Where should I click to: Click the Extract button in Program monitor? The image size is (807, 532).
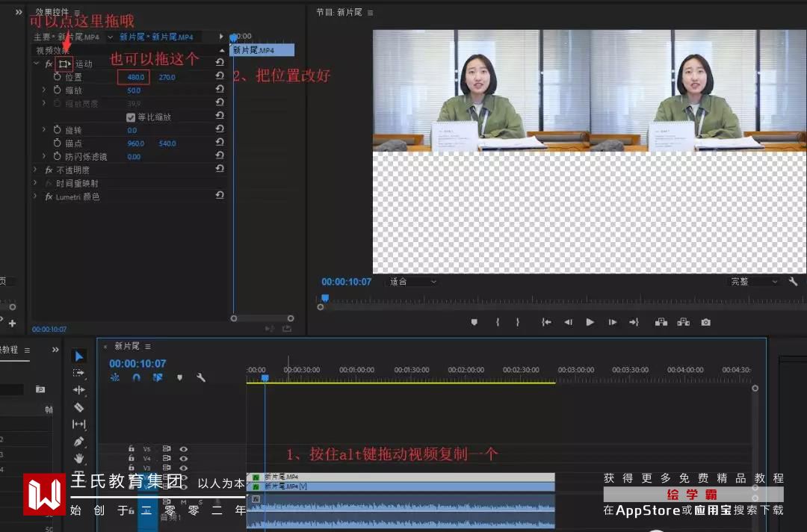point(684,322)
